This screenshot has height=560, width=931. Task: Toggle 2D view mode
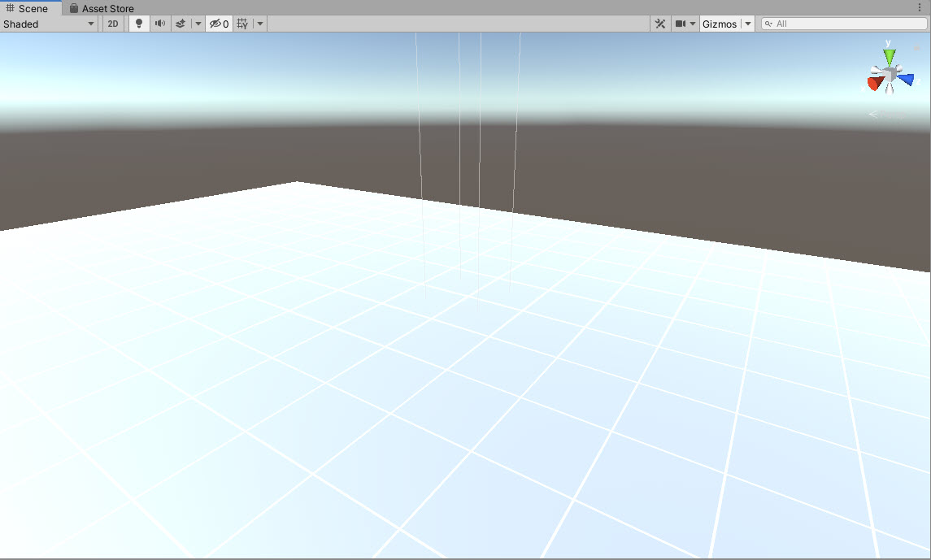(x=113, y=24)
